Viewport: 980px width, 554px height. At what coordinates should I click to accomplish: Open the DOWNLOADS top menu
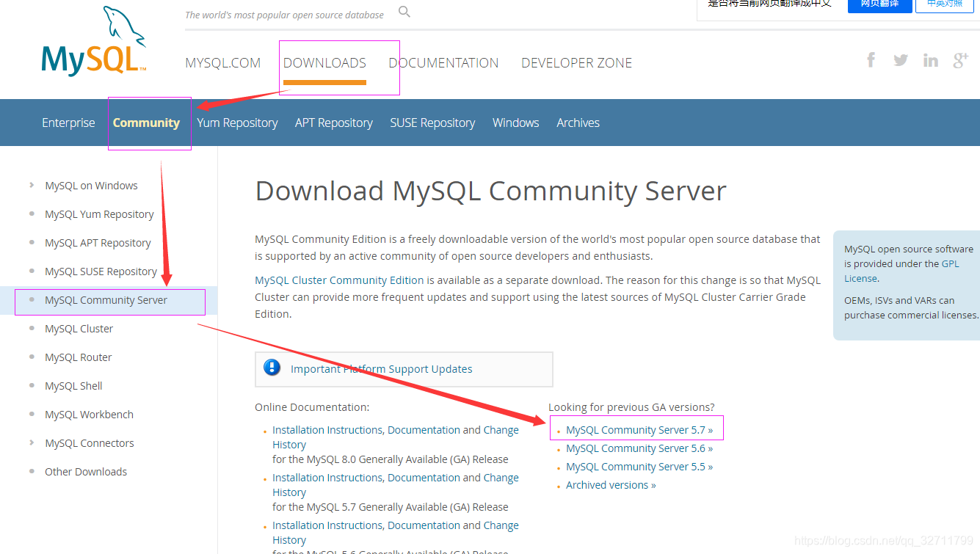(x=324, y=63)
